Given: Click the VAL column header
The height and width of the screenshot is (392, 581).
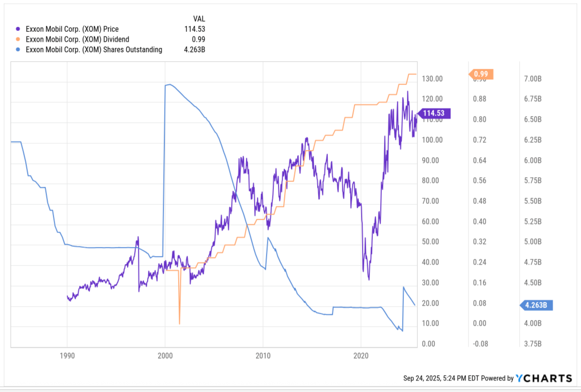Looking at the screenshot, I should tap(199, 19).
